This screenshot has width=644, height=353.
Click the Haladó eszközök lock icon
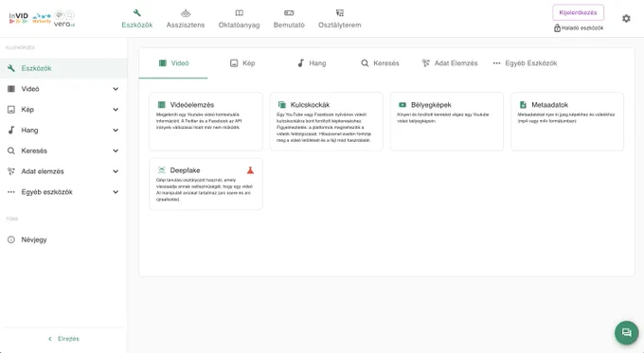[x=557, y=27]
